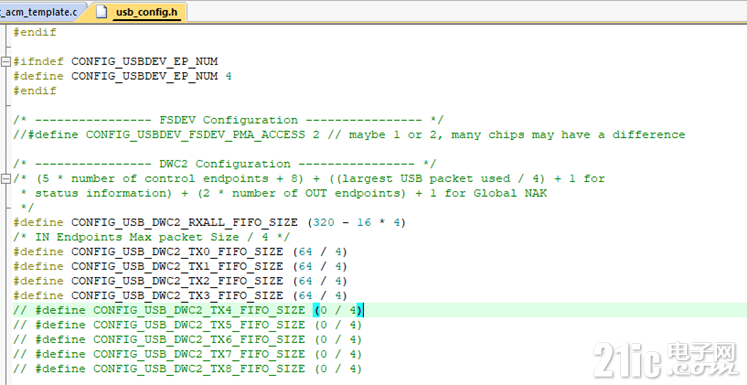
Task: Click the commented CONFIG_USBDEV_FSDEV_PMA_ACCESS define
Action: [349, 135]
